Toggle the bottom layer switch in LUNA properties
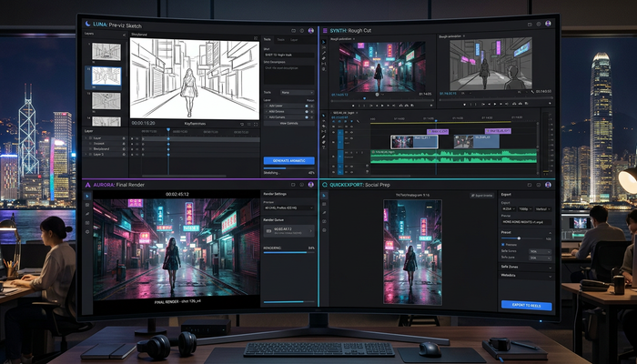Viewport: 637px width, 364px height. [307, 117]
